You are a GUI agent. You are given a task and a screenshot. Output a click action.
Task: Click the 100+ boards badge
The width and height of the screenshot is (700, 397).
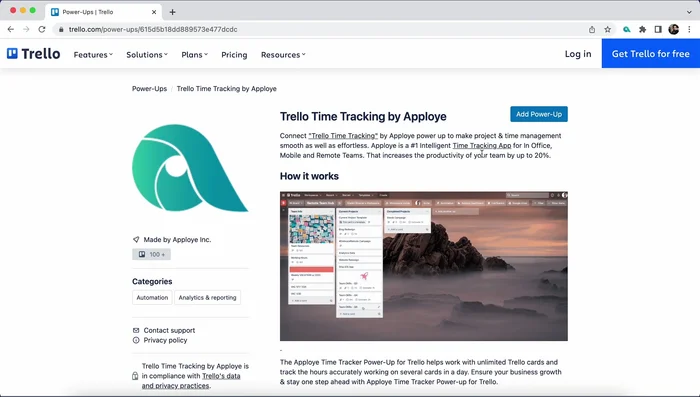151,254
